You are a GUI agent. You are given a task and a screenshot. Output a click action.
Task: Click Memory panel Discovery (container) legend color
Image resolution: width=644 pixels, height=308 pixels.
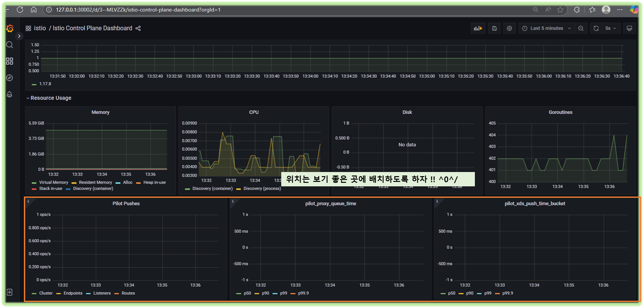[x=68, y=189]
